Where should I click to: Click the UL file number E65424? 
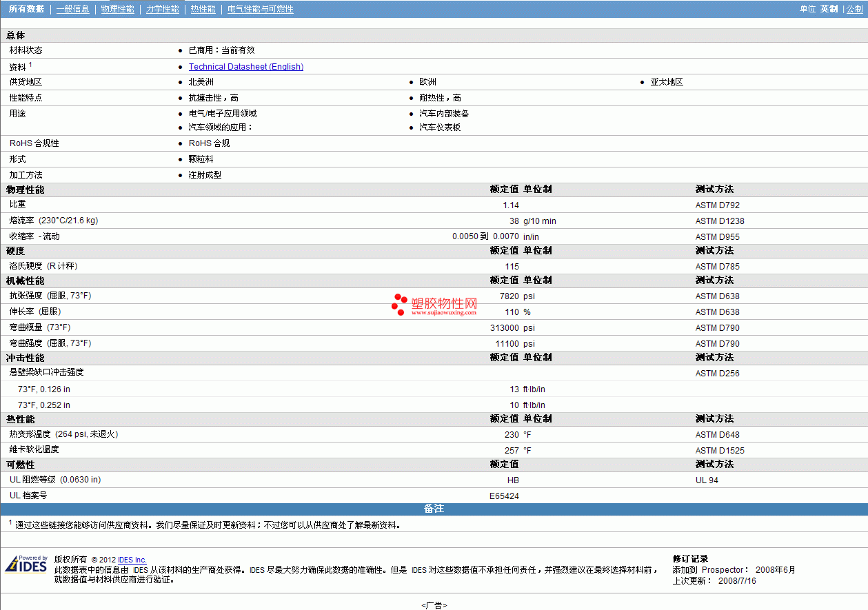coord(504,496)
